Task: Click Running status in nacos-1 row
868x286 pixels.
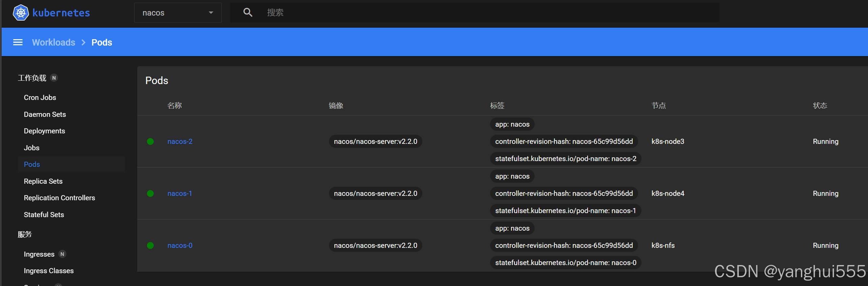Action: [x=826, y=193]
